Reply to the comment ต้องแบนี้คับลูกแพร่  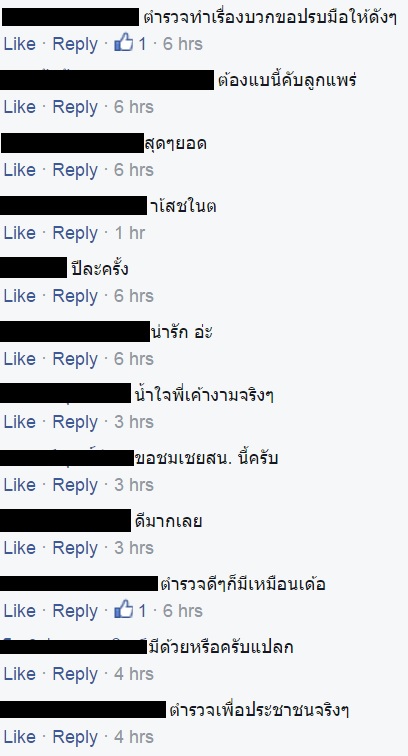(75, 108)
